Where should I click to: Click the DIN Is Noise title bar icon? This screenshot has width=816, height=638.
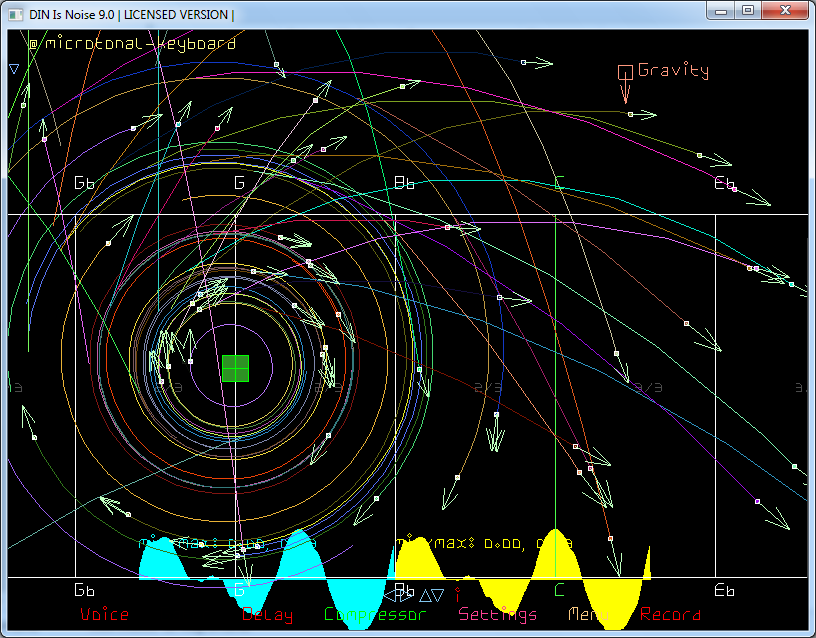(15, 14)
